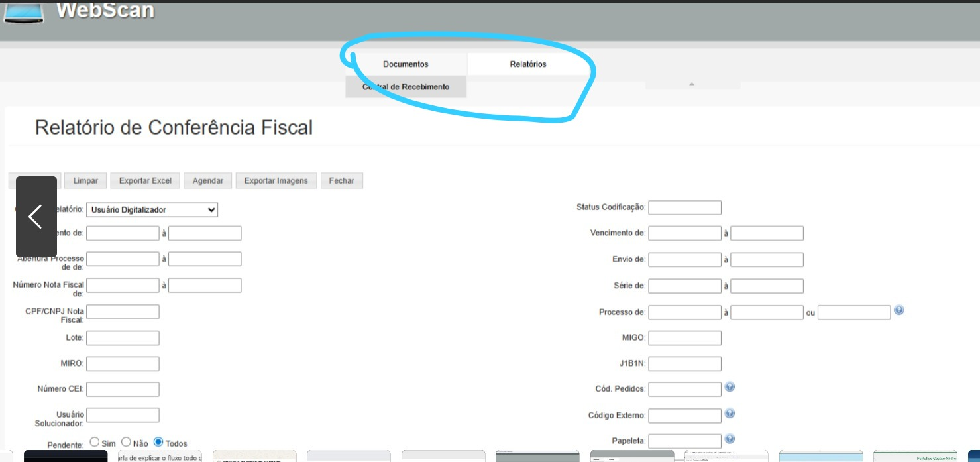Click the Exportar Imagens button
The height and width of the screenshot is (462, 980).
pyautogui.click(x=276, y=180)
